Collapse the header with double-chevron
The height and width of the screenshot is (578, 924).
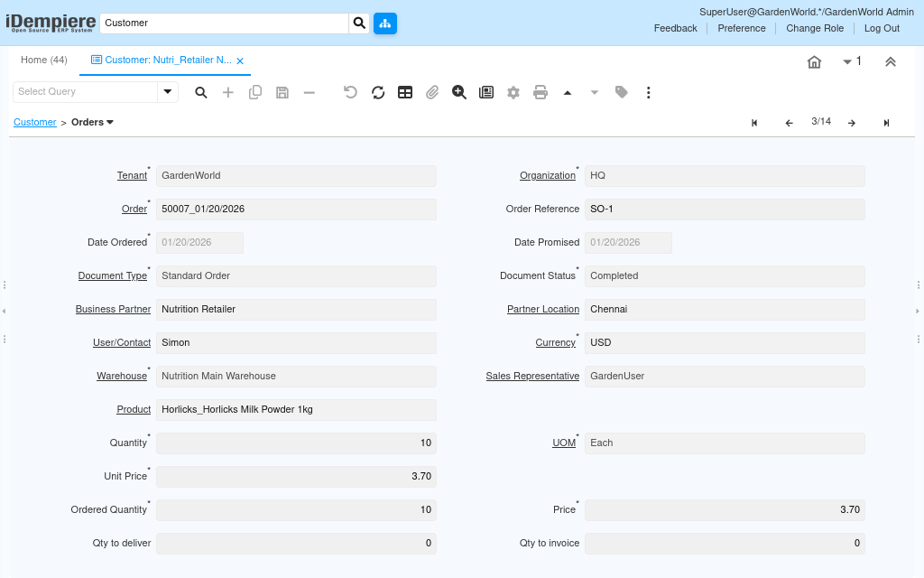pyautogui.click(x=890, y=61)
